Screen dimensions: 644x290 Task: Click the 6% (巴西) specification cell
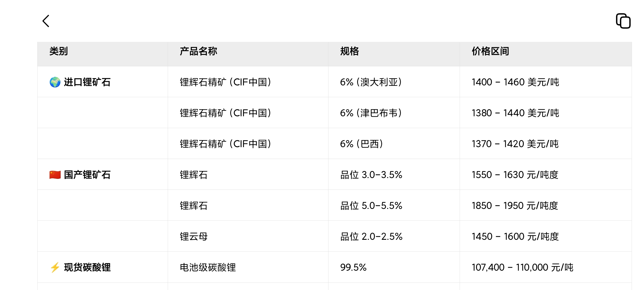pos(361,144)
